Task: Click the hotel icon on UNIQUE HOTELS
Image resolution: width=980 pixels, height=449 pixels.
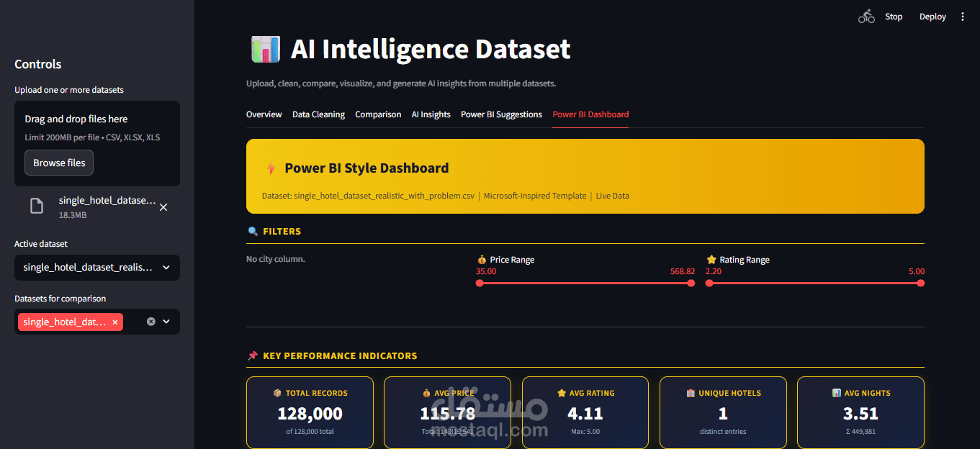Action: click(691, 394)
